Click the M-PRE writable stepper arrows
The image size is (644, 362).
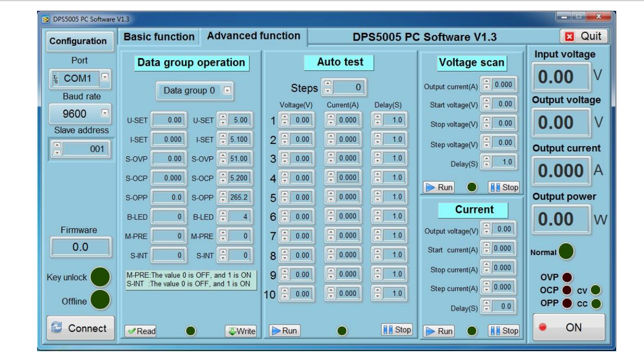pos(223,236)
